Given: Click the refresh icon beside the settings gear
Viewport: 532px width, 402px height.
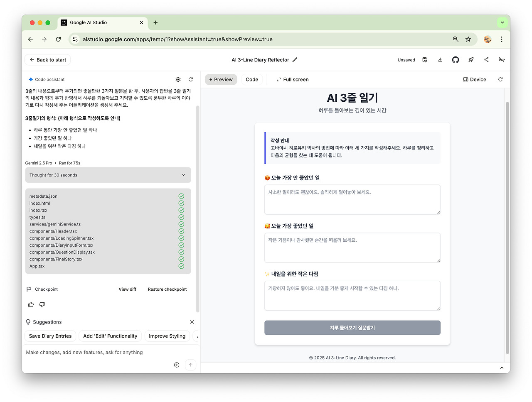Looking at the screenshot, I should [x=190, y=79].
